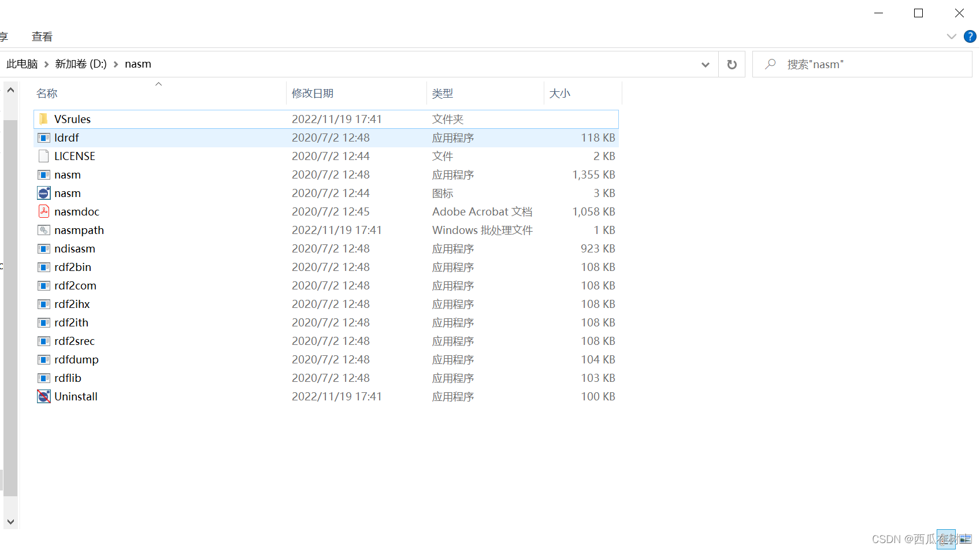Screen dimensions: 980x550
Task: Select the rdf2com file name
Action: click(75, 285)
